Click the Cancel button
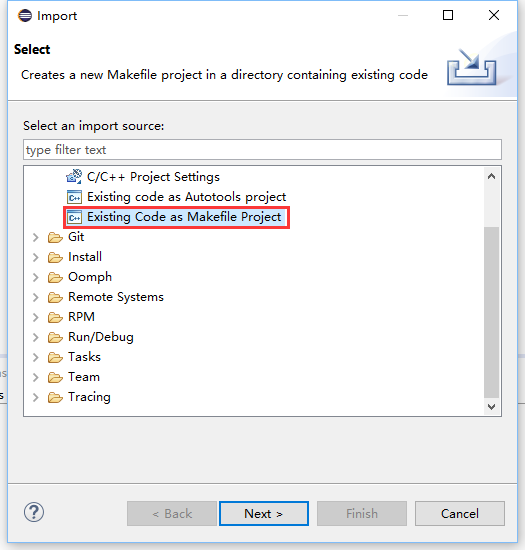Image resolution: width=525 pixels, height=550 pixels. (460, 514)
